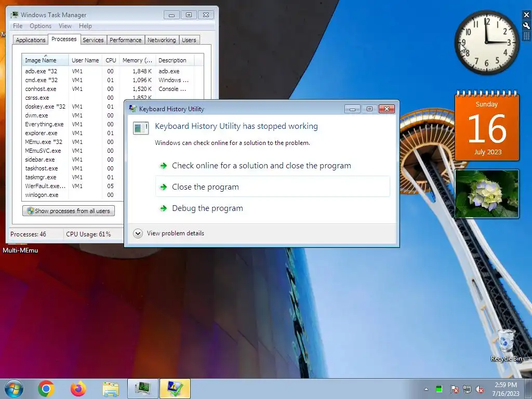The image size is (532, 399).
Task: Open the network tray icon
Action: pyautogui.click(x=467, y=389)
